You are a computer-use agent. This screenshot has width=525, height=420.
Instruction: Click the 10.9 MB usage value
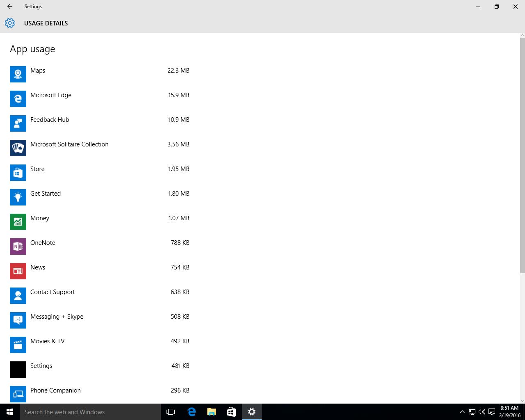click(179, 120)
